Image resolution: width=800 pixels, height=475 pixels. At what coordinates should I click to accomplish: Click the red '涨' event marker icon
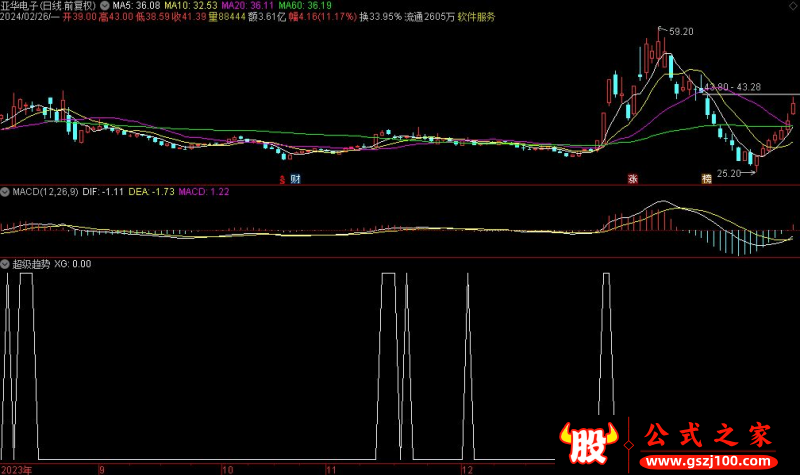tap(632, 179)
